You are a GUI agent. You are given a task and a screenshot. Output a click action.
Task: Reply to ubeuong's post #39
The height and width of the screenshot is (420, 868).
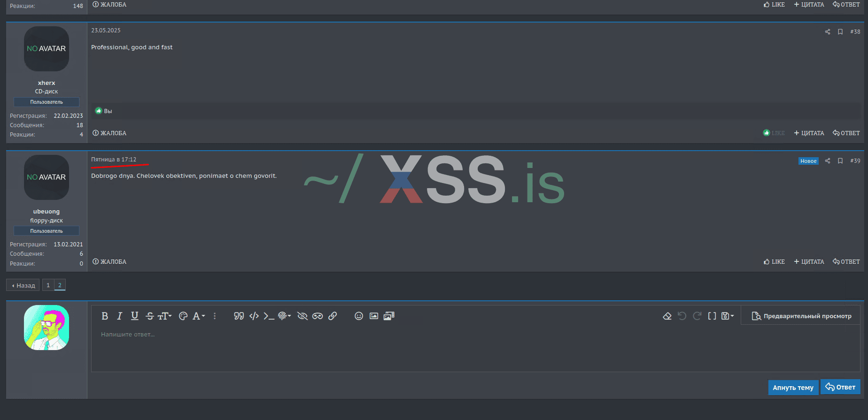[x=846, y=262]
